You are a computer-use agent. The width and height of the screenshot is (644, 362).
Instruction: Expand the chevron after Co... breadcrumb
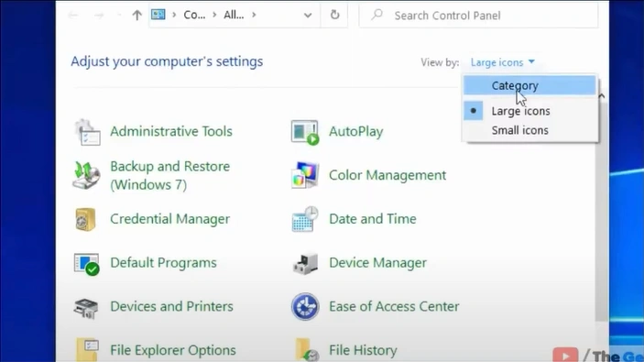pyautogui.click(x=214, y=16)
